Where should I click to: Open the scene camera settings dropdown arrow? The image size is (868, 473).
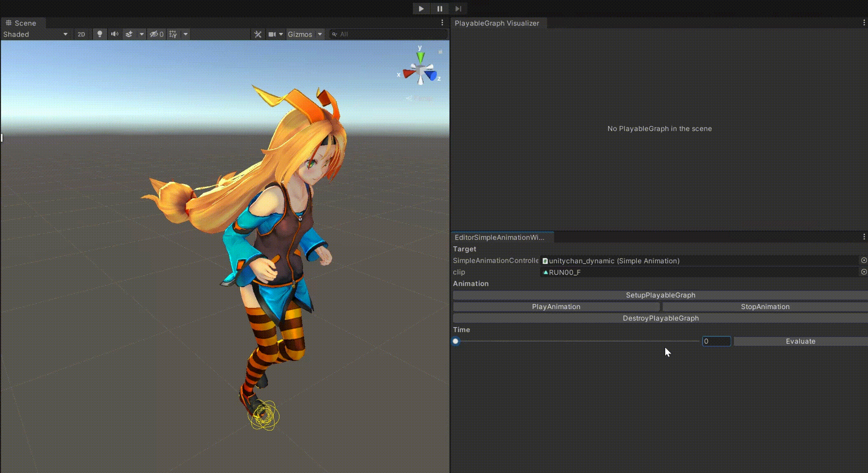(281, 34)
